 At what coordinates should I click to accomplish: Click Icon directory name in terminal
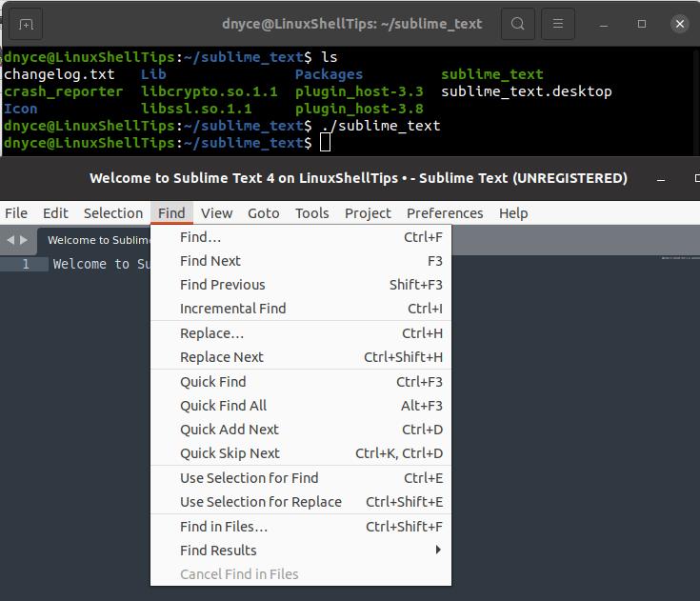[21, 109]
